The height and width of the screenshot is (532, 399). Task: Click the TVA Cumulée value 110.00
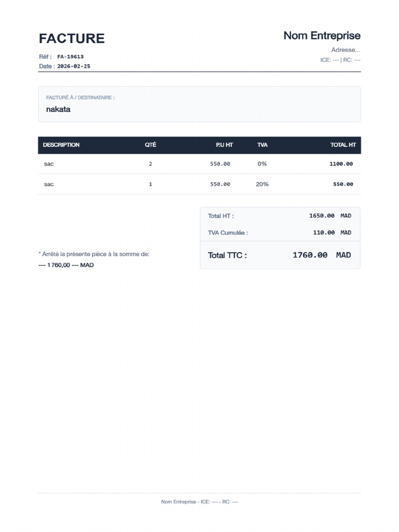click(x=324, y=233)
